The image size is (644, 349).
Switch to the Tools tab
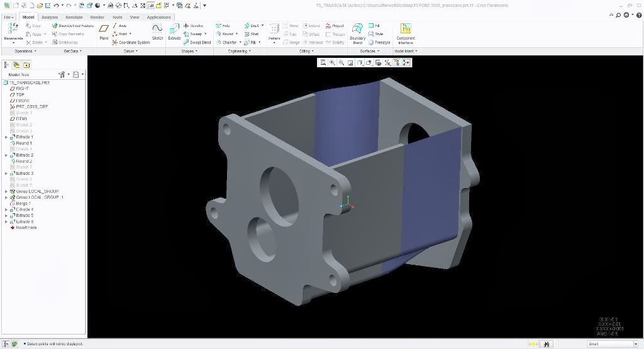click(x=118, y=17)
